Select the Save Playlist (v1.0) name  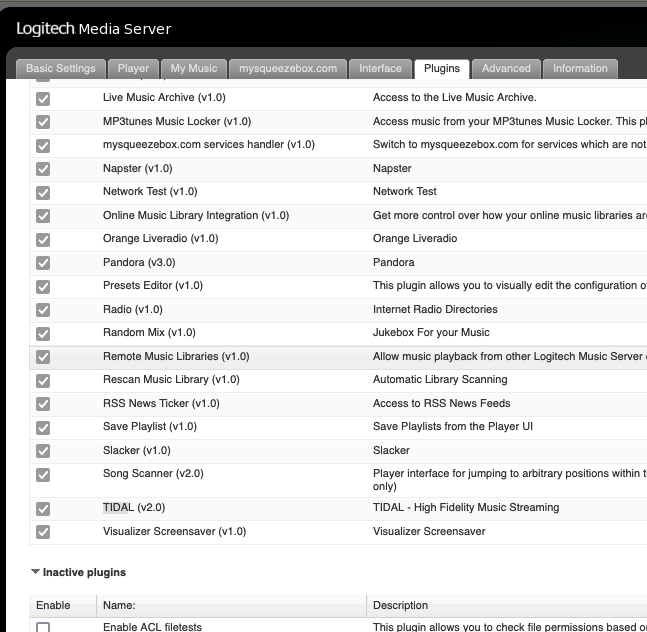pyautogui.click(x=150, y=427)
